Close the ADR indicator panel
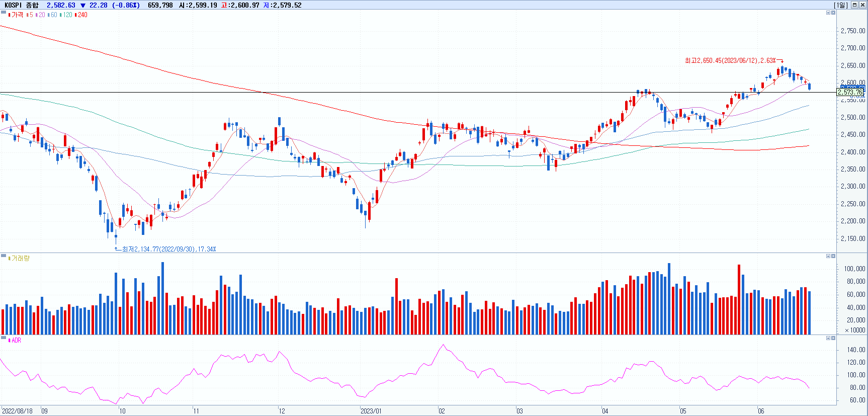The height and width of the screenshot is (416, 868). pos(833,338)
